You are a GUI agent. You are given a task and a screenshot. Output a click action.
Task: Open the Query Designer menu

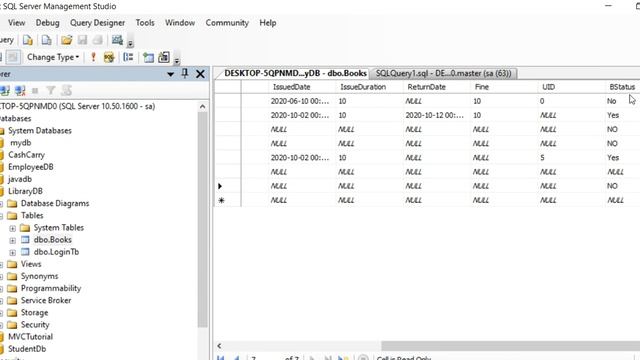click(x=98, y=23)
